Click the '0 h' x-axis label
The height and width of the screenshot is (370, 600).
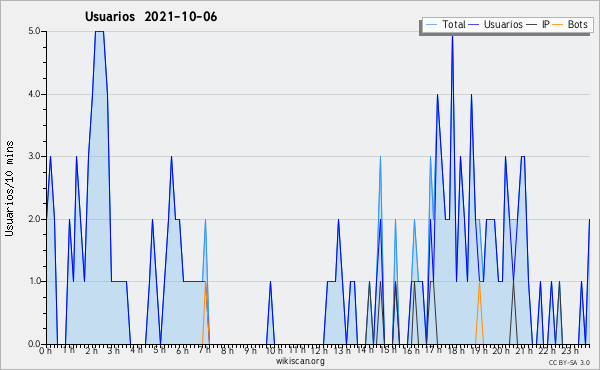tap(46, 351)
